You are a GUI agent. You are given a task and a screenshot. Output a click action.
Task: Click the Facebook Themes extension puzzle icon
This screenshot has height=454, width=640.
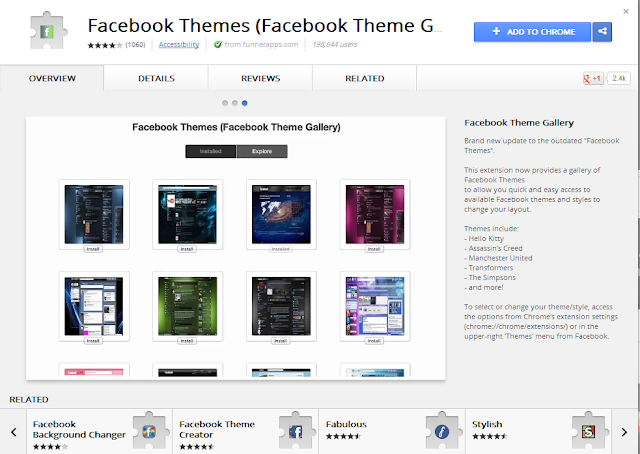click(x=48, y=31)
